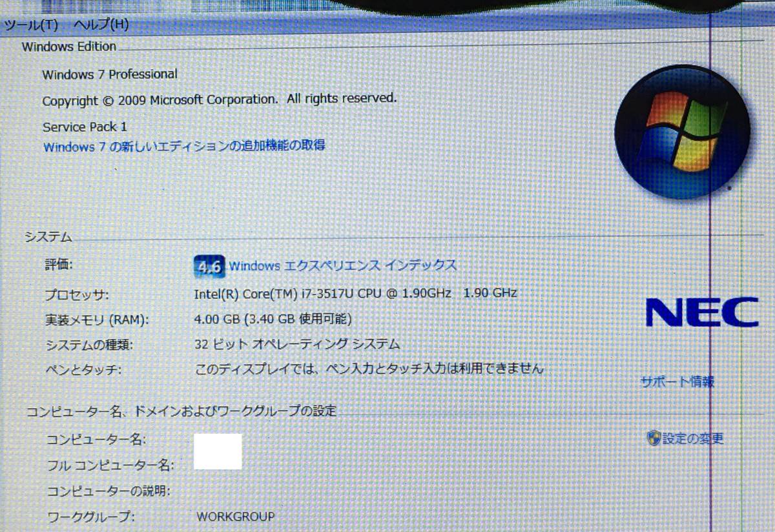The height and width of the screenshot is (532, 775).
Task: Open the ヘルプ(H) menu
Action: coord(101,25)
